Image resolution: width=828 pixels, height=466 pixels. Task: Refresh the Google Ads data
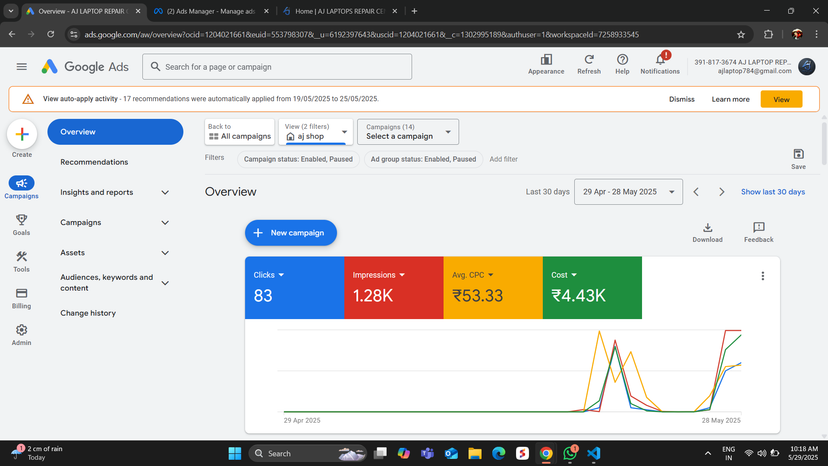click(589, 64)
